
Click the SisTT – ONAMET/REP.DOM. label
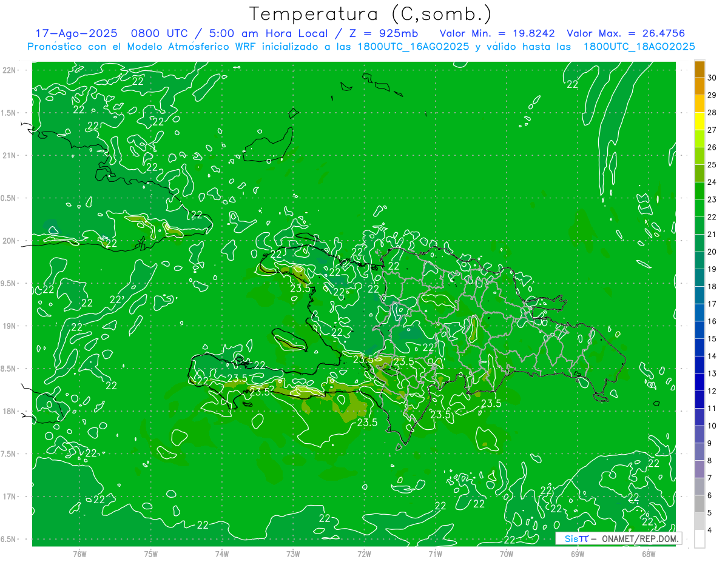pos(619,538)
